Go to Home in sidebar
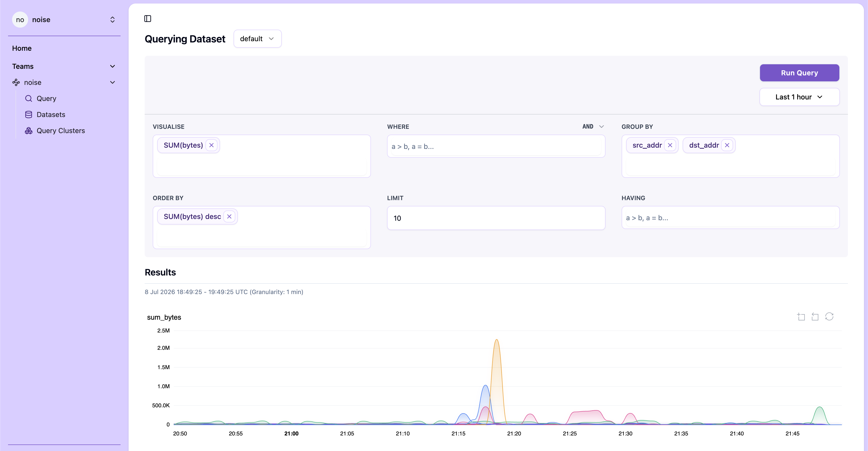 [x=22, y=48]
